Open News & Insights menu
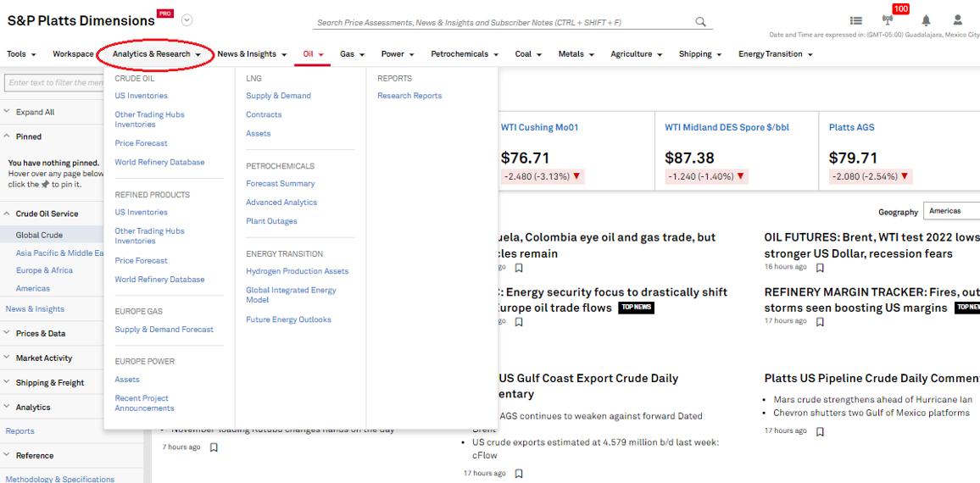The image size is (980, 483). pyautogui.click(x=251, y=53)
